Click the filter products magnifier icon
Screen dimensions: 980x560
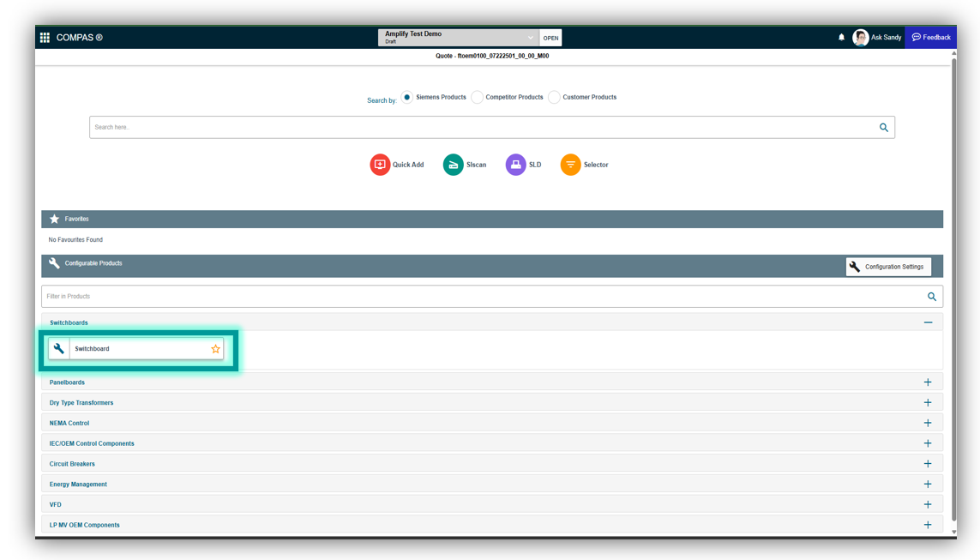[x=932, y=297]
